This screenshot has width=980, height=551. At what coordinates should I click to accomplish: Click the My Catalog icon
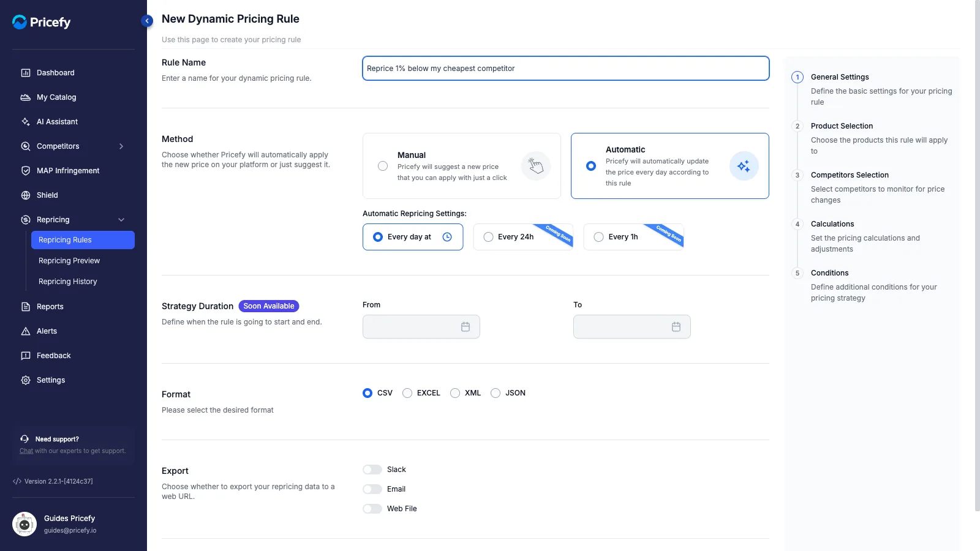(26, 97)
